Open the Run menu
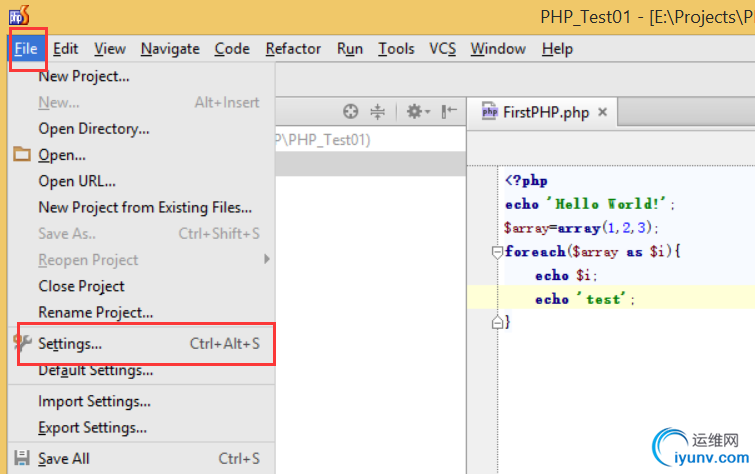The height and width of the screenshot is (474, 755). click(x=350, y=49)
